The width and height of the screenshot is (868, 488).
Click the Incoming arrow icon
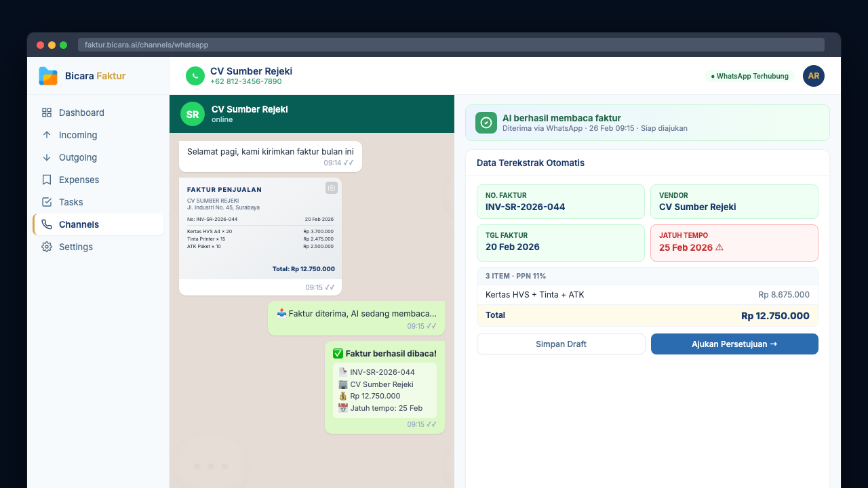[x=47, y=135]
